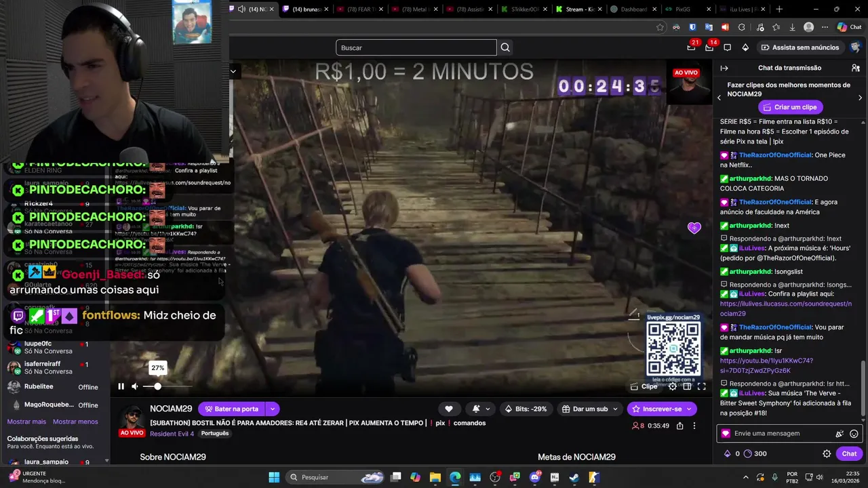
Task: Open the MagoRoquebe offline channel
Action: coord(54,405)
